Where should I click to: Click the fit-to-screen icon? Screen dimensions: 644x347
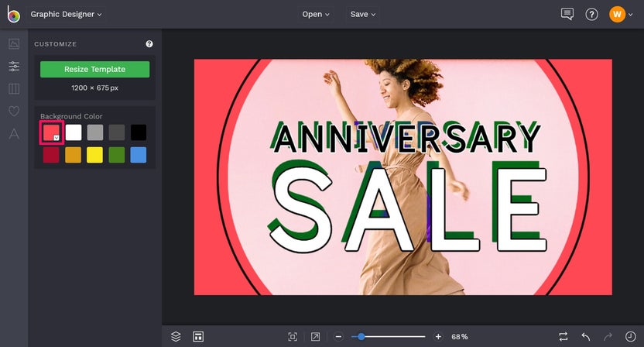[x=293, y=337]
